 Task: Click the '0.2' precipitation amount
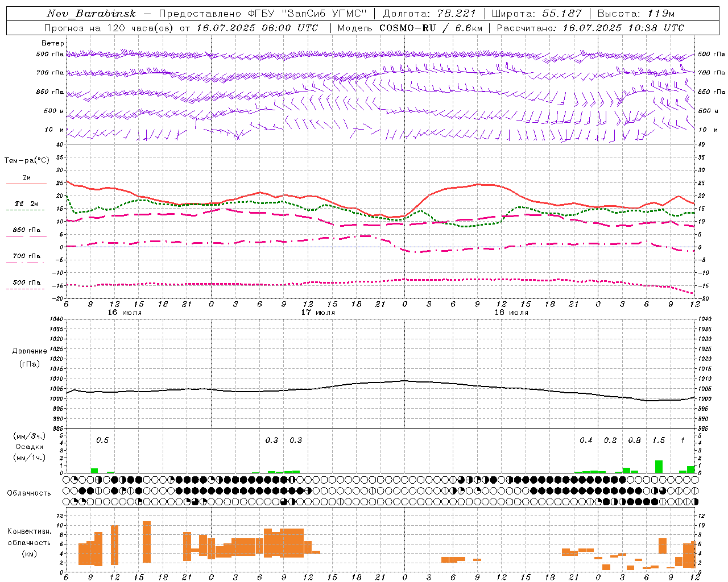coord(610,440)
